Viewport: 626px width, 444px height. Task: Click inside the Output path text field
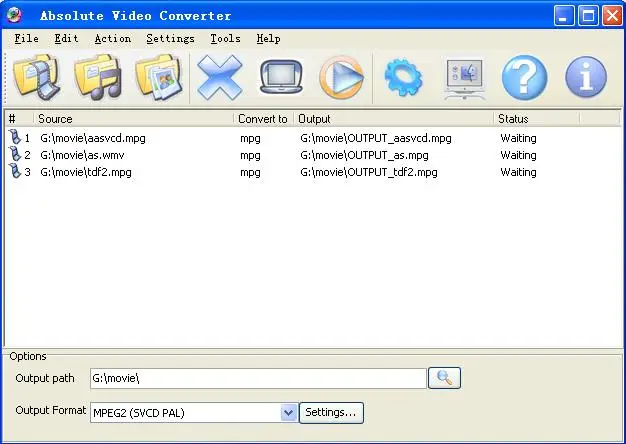[x=258, y=378]
